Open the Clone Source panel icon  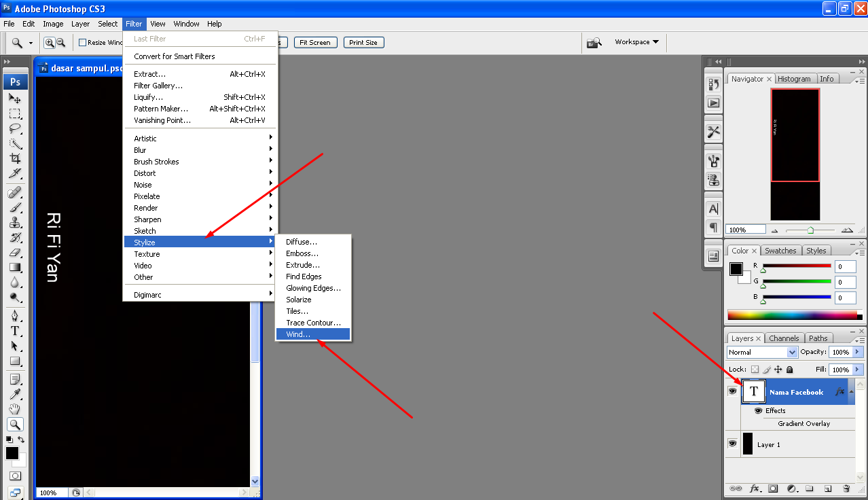click(713, 180)
